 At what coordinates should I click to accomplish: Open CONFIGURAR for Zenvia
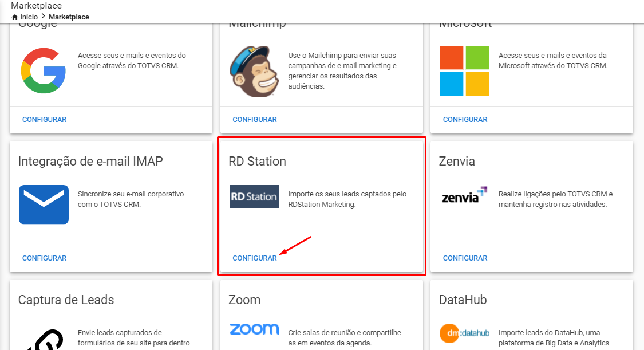[464, 258]
